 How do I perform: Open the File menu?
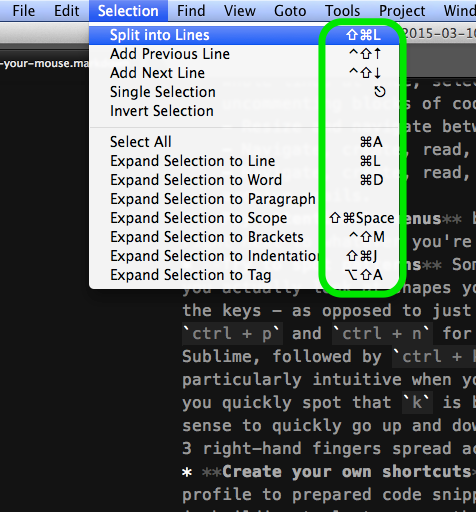23,11
